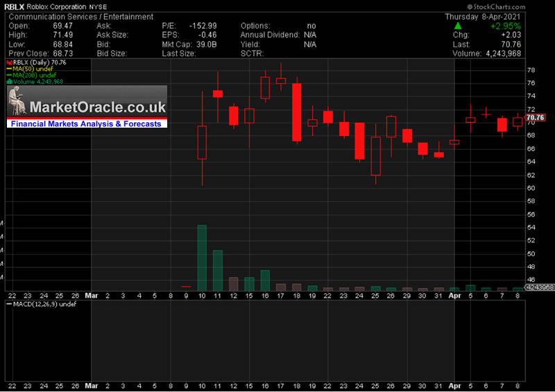The image size is (555, 392).
Task: Click the March 16 volume bar
Action: tap(265, 280)
